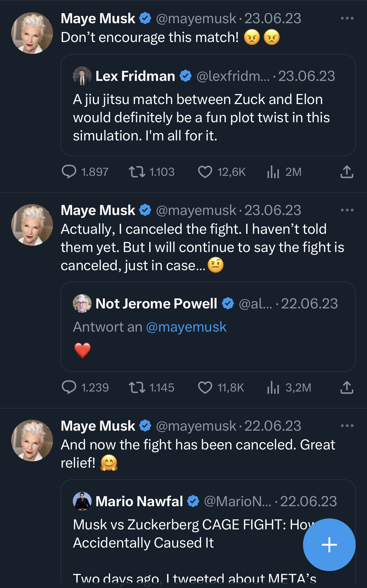
Task: Tap Maye Musk's avatar on the first tweet
Action: click(x=32, y=33)
